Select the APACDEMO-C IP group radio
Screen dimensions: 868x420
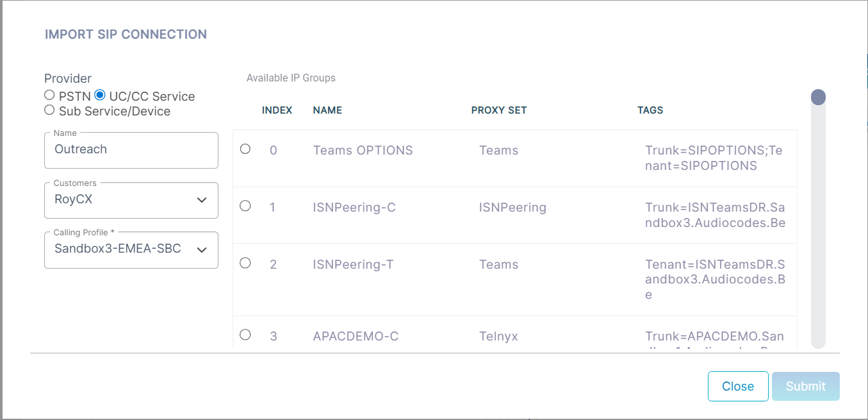pos(245,335)
